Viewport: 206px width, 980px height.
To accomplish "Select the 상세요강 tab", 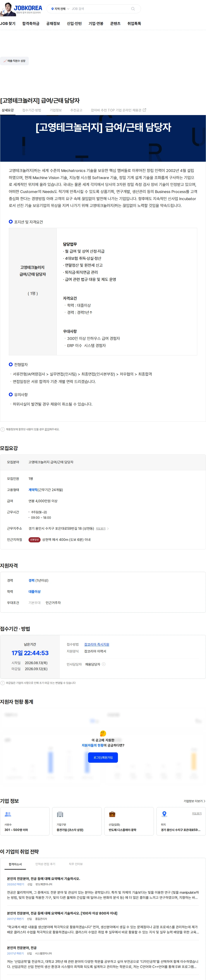I will click(8, 110).
